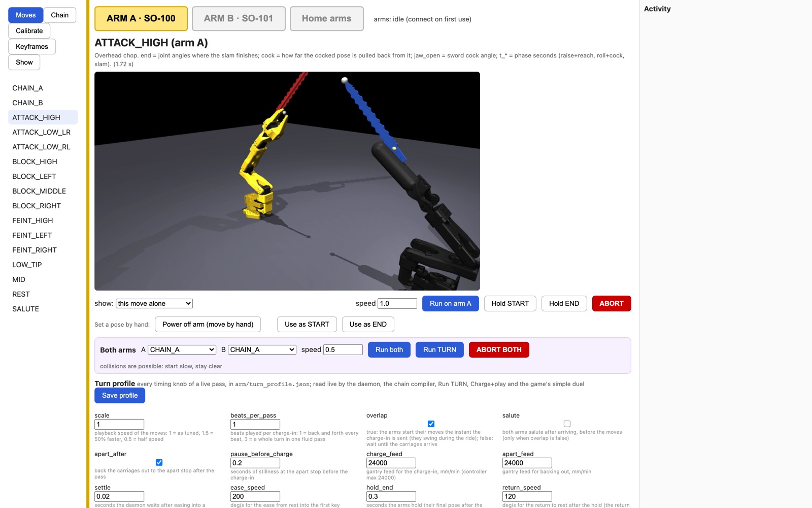This screenshot has width=812, height=508.
Task: Click Use as START
Action: (307, 325)
